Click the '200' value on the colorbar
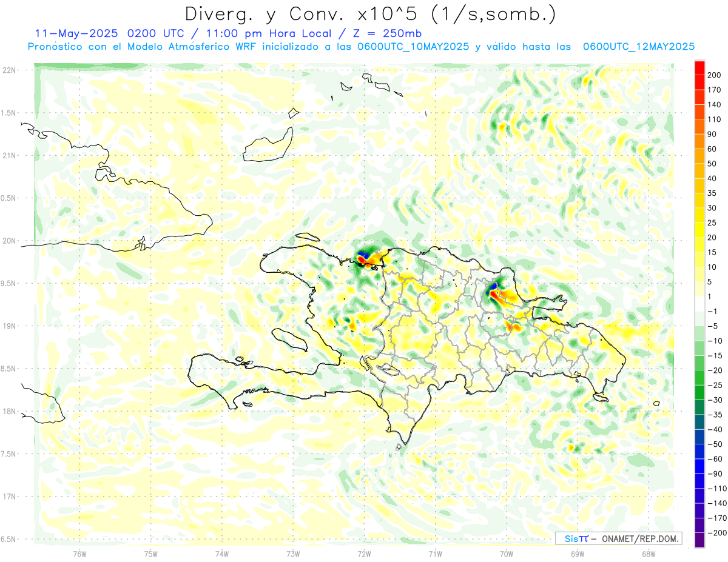The width and height of the screenshot is (728, 562). [x=714, y=75]
